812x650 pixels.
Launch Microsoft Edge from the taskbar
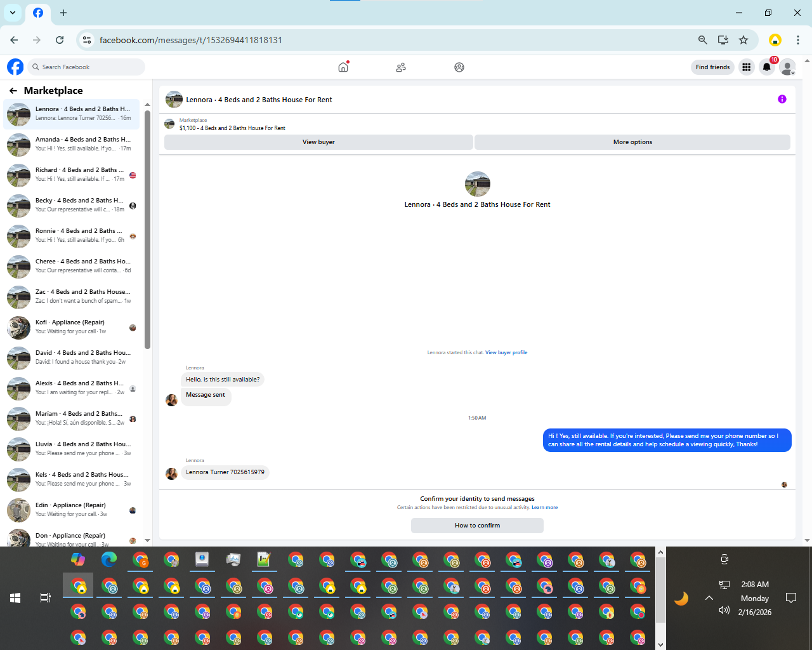(109, 559)
